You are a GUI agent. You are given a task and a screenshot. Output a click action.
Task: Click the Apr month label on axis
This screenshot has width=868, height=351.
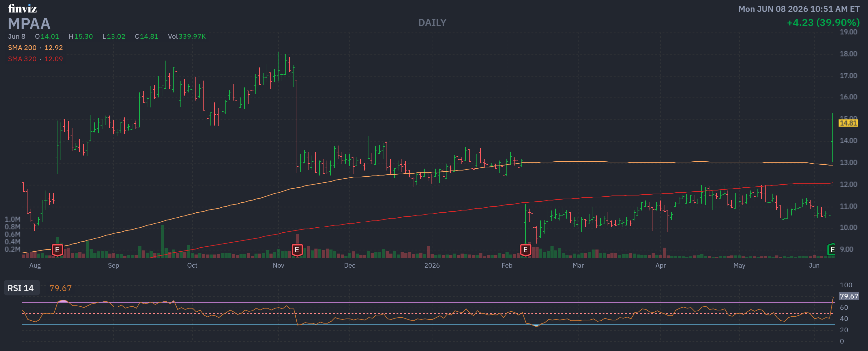point(660,265)
